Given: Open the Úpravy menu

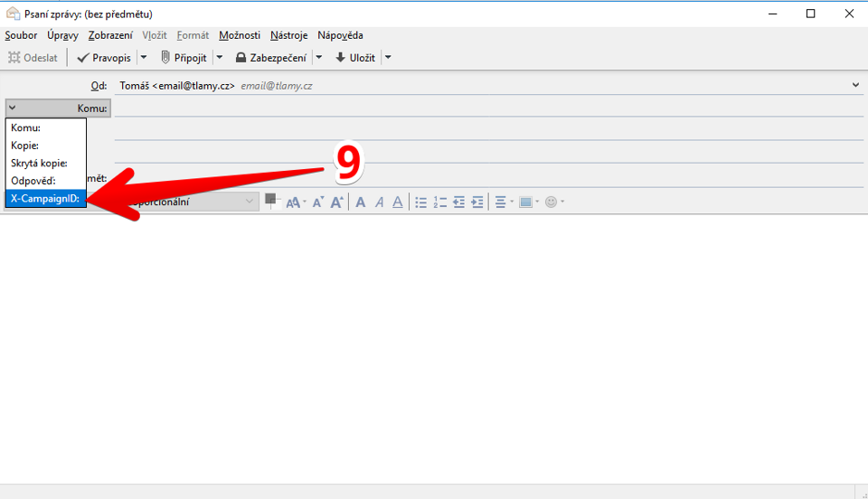Looking at the screenshot, I should coord(62,35).
